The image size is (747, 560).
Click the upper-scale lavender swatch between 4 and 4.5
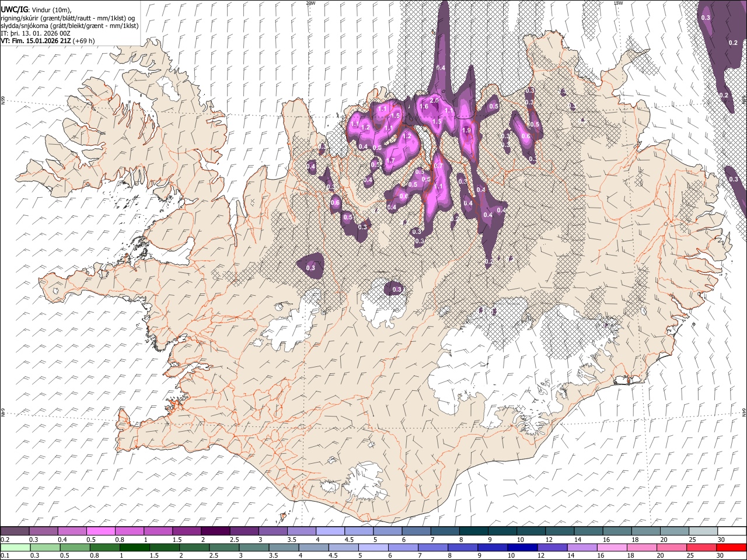[x=330, y=531]
